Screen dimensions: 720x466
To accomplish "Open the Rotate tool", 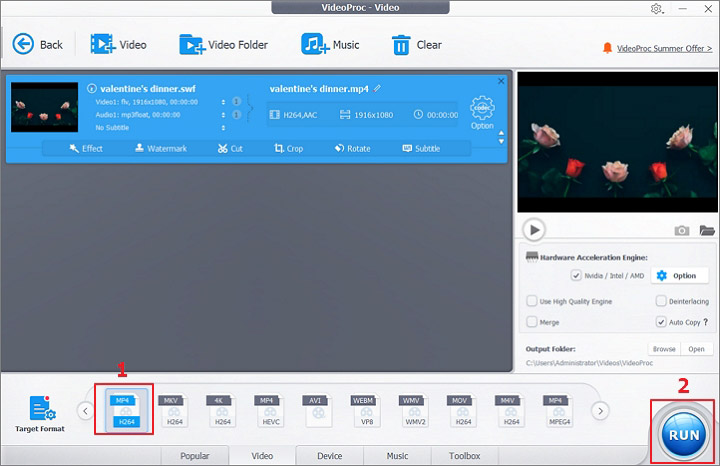I will [352, 148].
